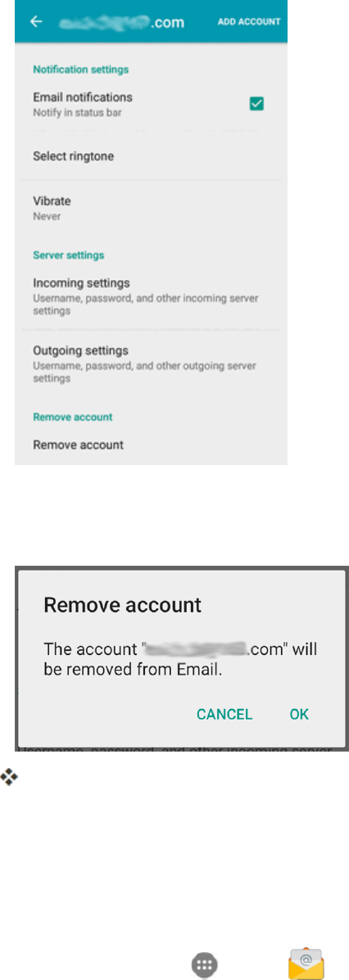This screenshot has height=980, width=349.
Task: Click the Notification settings section header
Action: (80, 70)
